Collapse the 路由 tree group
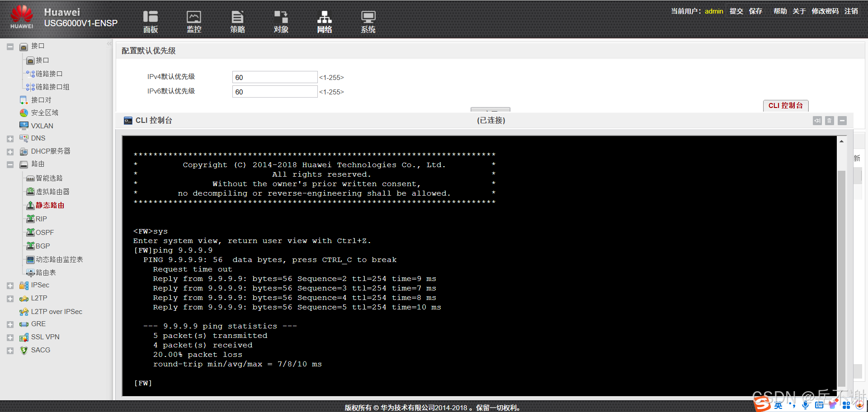The height and width of the screenshot is (412, 868). point(10,164)
